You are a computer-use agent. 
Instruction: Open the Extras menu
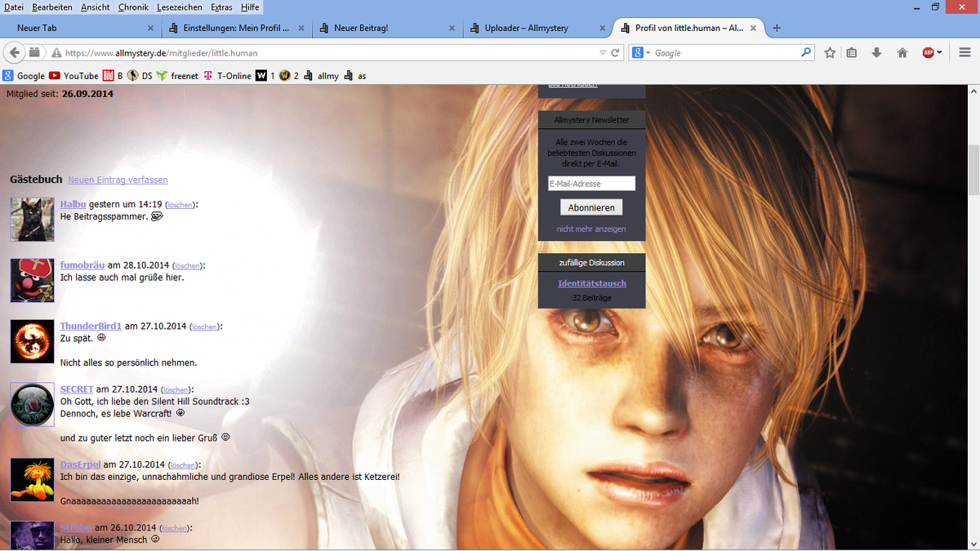coord(221,7)
